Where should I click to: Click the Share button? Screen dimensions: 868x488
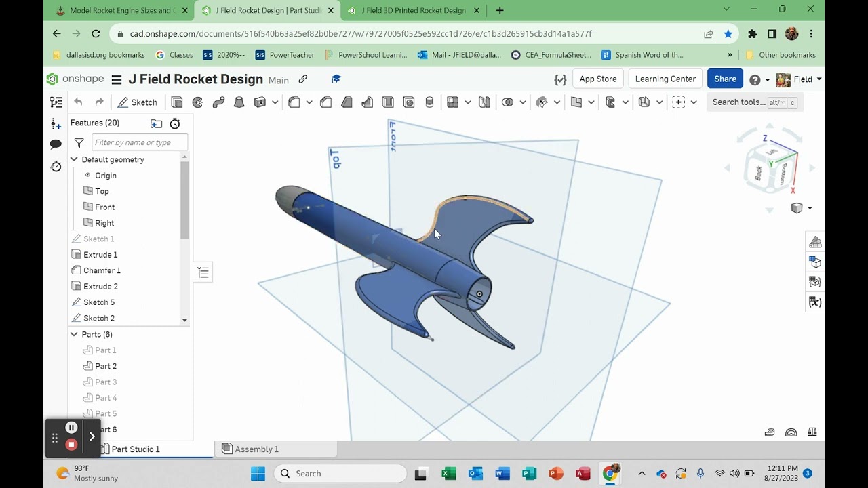[725, 79]
